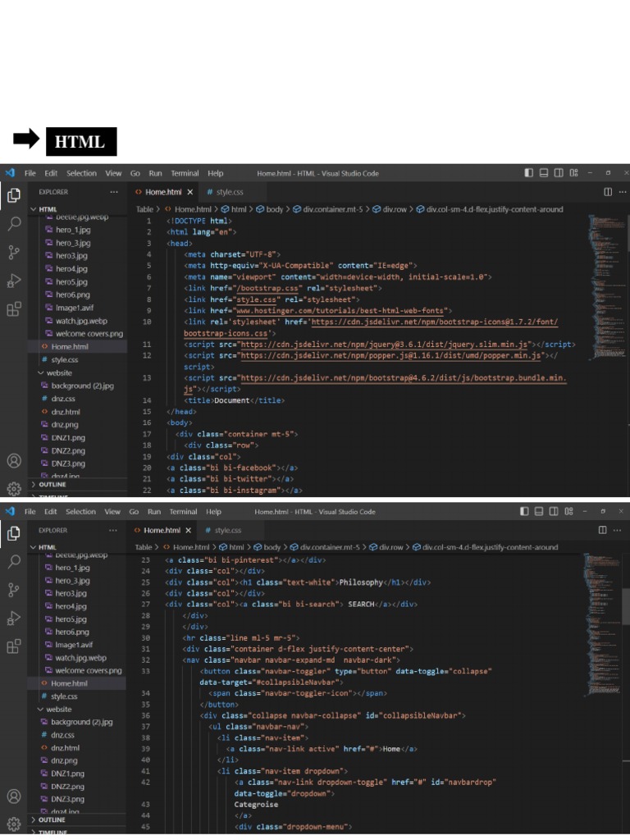Click Accounts icon in bottom window's activity bar
The height and width of the screenshot is (840, 630).
click(x=14, y=796)
